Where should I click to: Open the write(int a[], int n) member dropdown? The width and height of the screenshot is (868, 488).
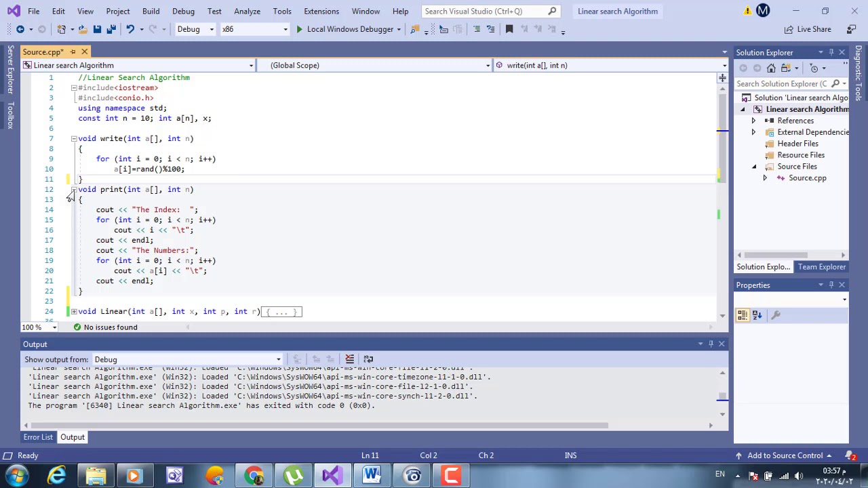pyautogui.click(x=610, y=65)
